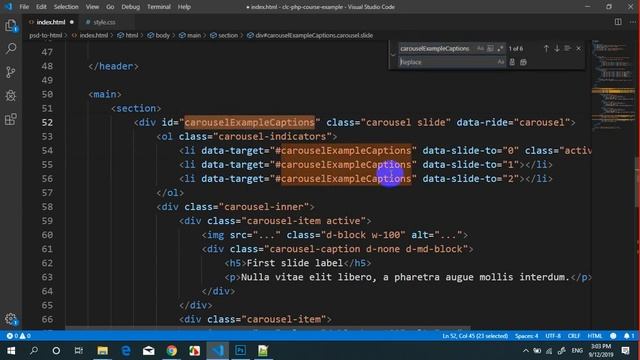Click the Replace All icon

(523, 62)
